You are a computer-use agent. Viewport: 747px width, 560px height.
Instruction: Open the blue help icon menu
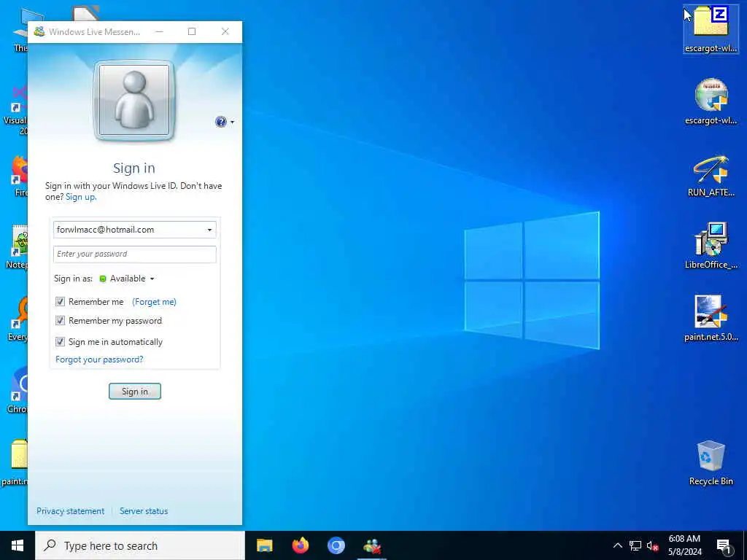pyautogui.click(x=220, y=122)
